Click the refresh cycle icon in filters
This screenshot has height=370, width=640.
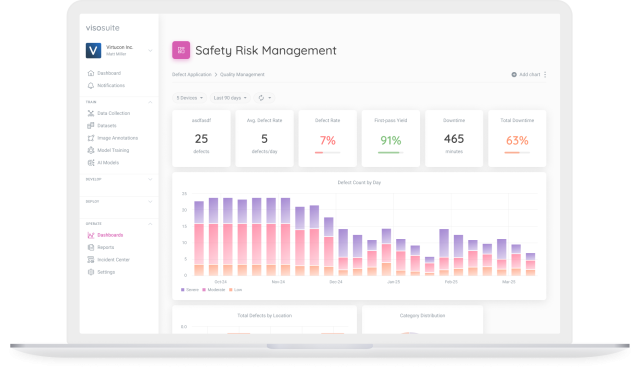261,98
